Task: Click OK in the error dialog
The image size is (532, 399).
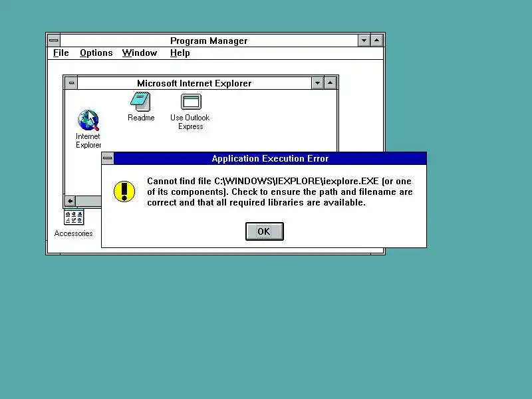Action: (264, 231)
